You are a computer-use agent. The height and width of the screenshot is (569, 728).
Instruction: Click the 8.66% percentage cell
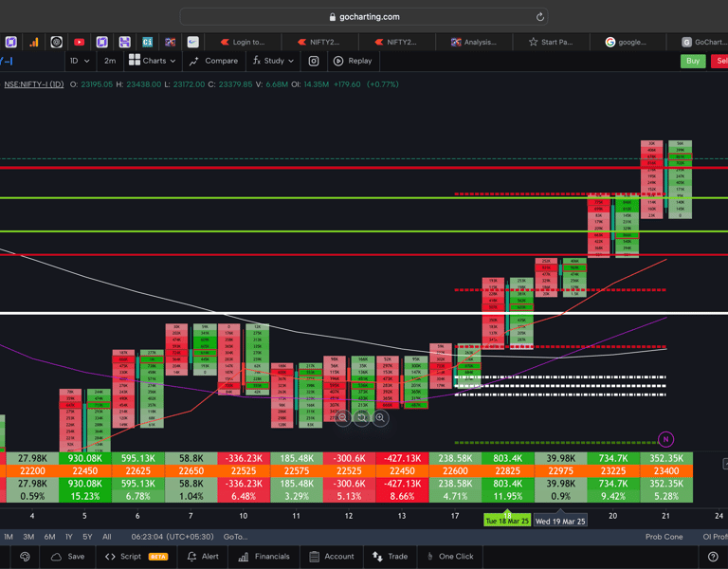coord(402,496)
